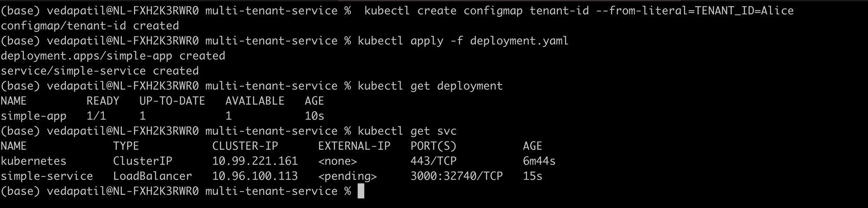Click the <none> external IP value
Image resolution: width=868 pixels, height=208 pixels.
[x=337, y=161]
